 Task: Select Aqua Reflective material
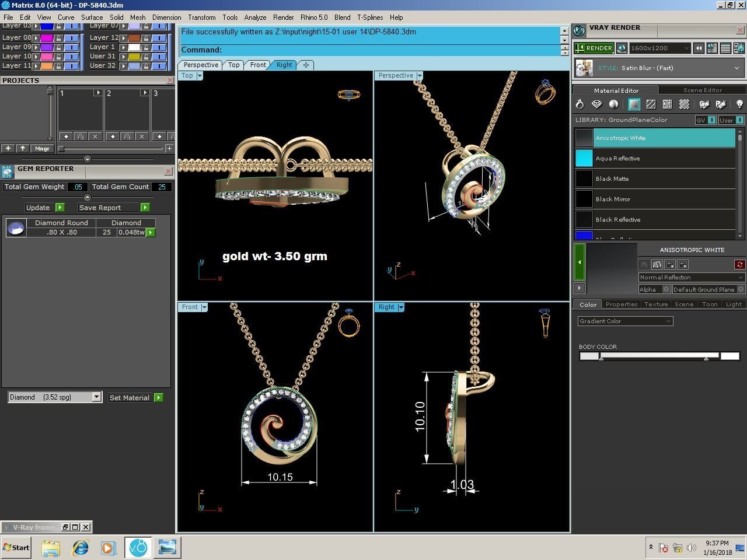pyautogui.click(x=655, y=159)
